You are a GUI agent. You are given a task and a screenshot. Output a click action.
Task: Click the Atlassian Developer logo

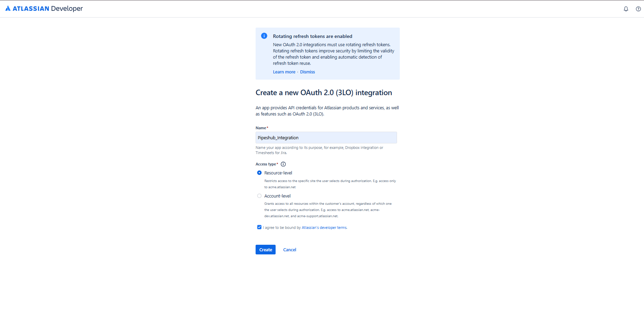[x=44, y=9]
